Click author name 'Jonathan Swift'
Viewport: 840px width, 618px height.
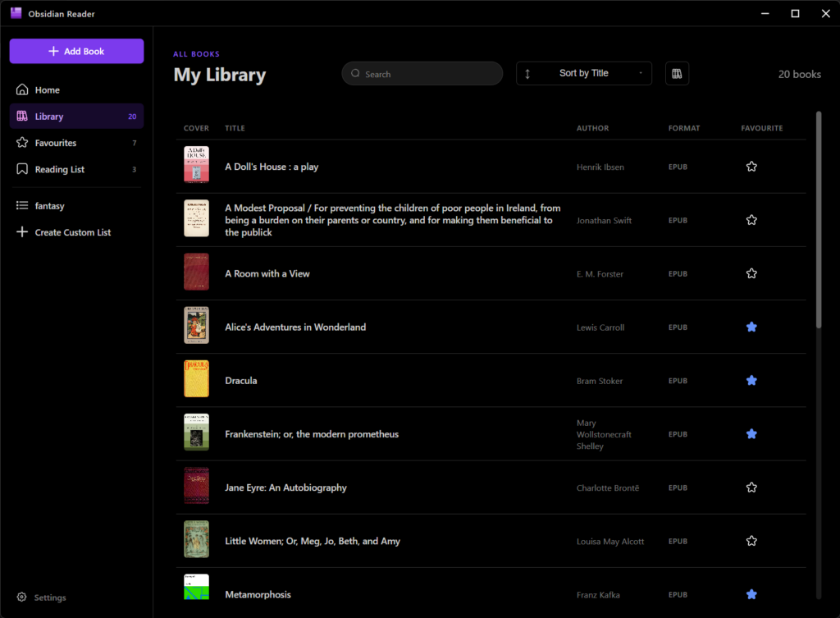tap(604, 220)
